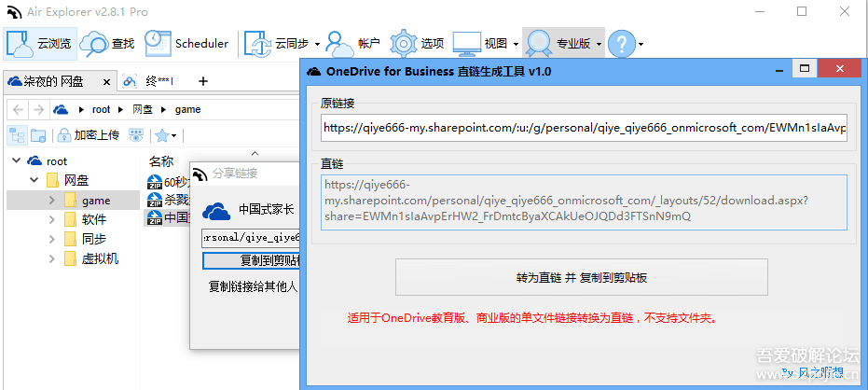Select game in the breadcrumb path

[x=187, y=110]
